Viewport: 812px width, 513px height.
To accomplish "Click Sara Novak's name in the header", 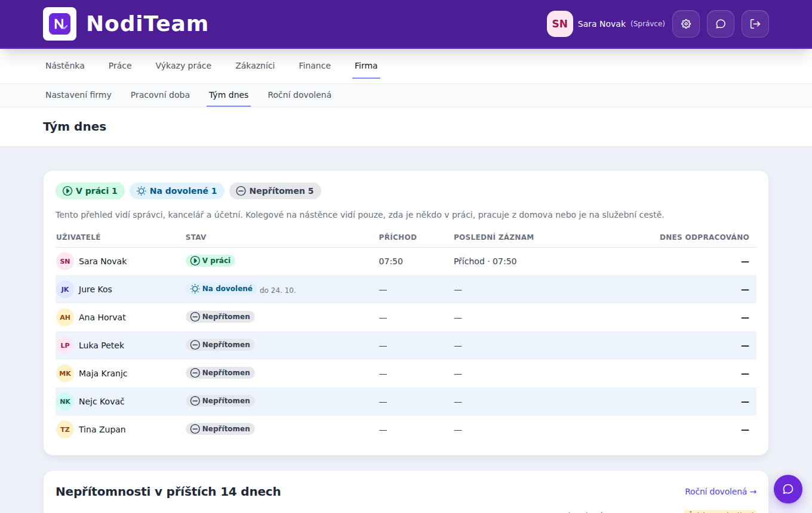I will click(x=602, y=24).
